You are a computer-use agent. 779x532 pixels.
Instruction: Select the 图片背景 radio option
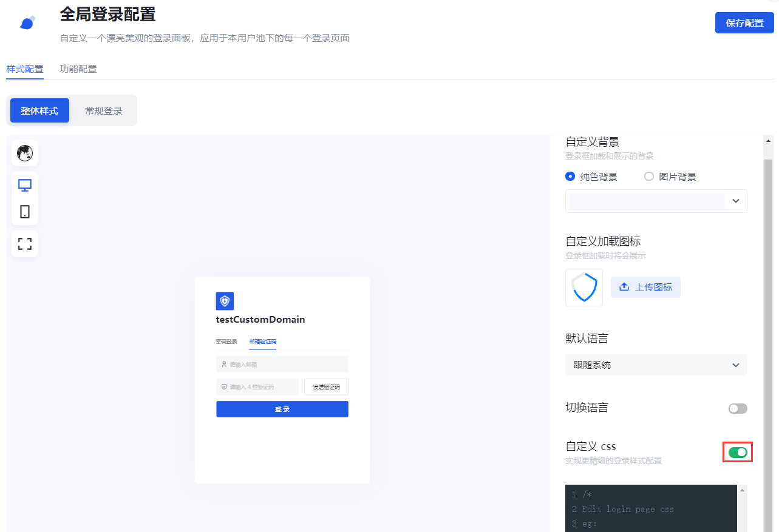[649, 177]
